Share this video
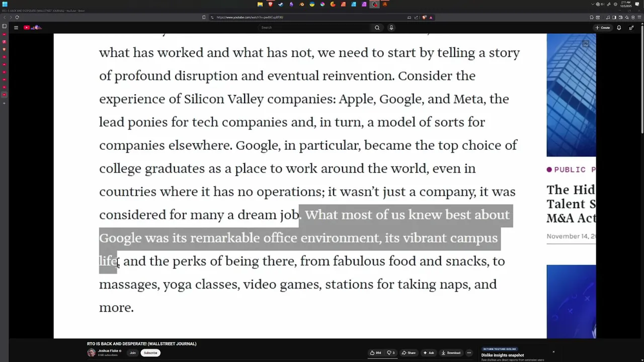 pyautogui.click(x=409, y=353)
